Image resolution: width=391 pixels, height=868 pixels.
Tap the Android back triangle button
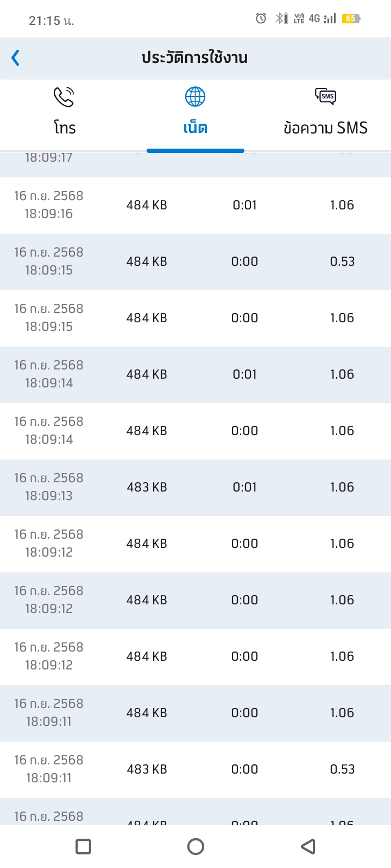tap(308, 846)
